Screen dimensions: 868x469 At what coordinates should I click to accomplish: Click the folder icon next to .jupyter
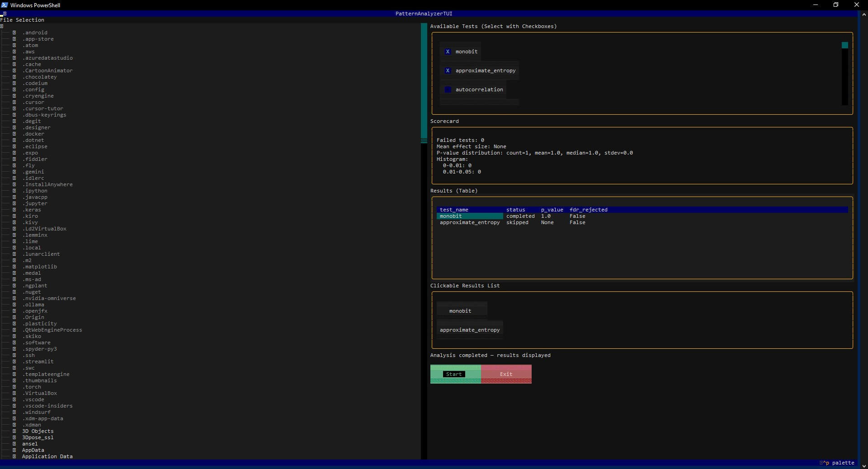coord(14,203)
